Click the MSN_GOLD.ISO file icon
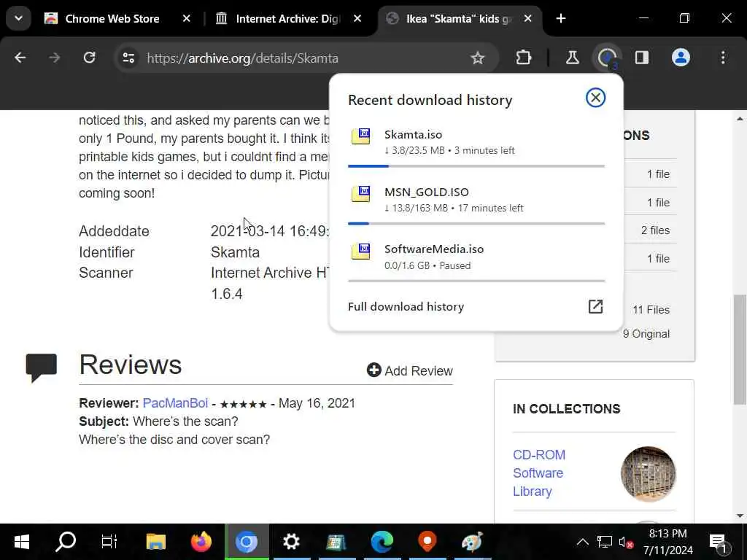This screenshot has width=747, height=560. [x=360, y=194]
